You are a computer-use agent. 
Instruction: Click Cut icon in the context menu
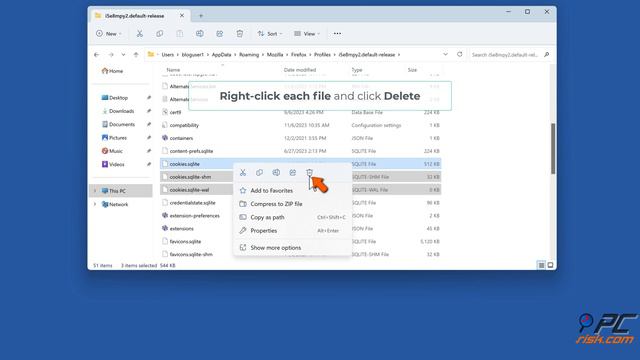pyautogui.click(x=243, y=173)
